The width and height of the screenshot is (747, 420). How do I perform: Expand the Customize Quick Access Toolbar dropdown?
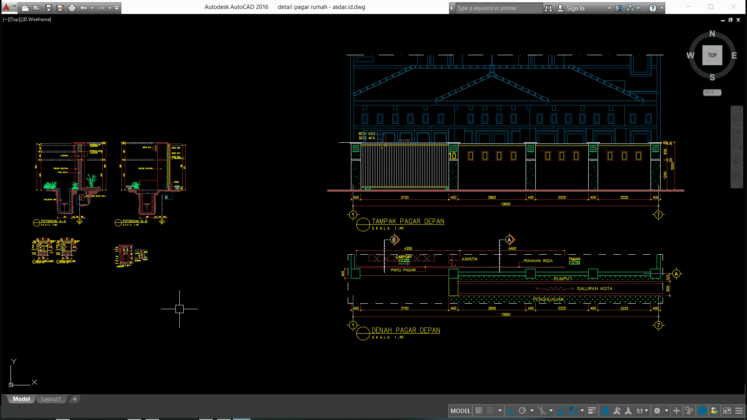[x=117, y=8]
